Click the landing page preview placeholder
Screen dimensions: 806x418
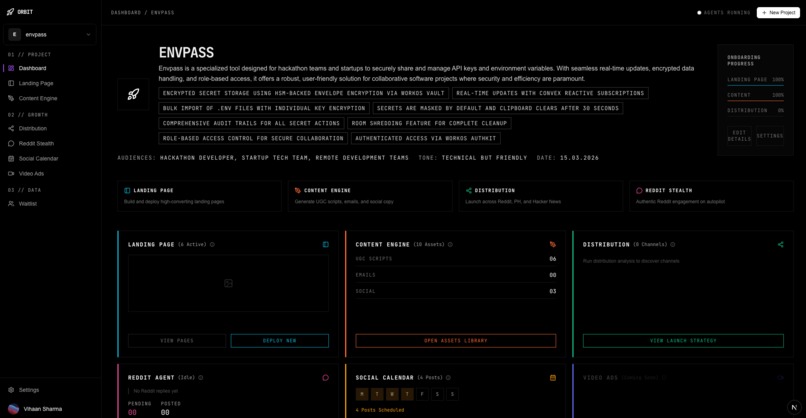[228, 283]
